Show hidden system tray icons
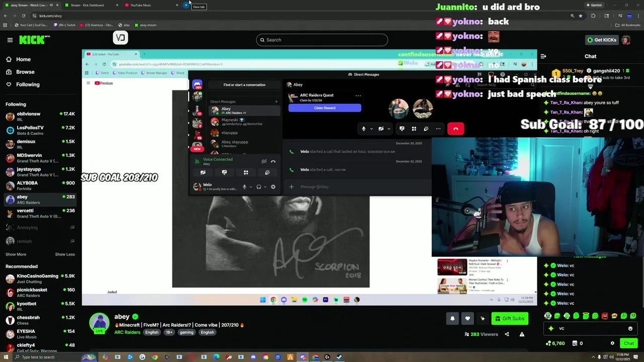The width and height of the screenshot is (644, 362). (593, 357)
